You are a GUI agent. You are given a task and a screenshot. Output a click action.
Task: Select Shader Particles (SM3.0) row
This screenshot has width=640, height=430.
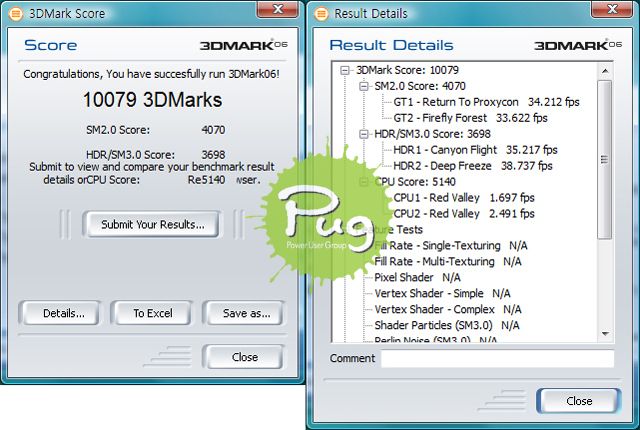point(447,325)
